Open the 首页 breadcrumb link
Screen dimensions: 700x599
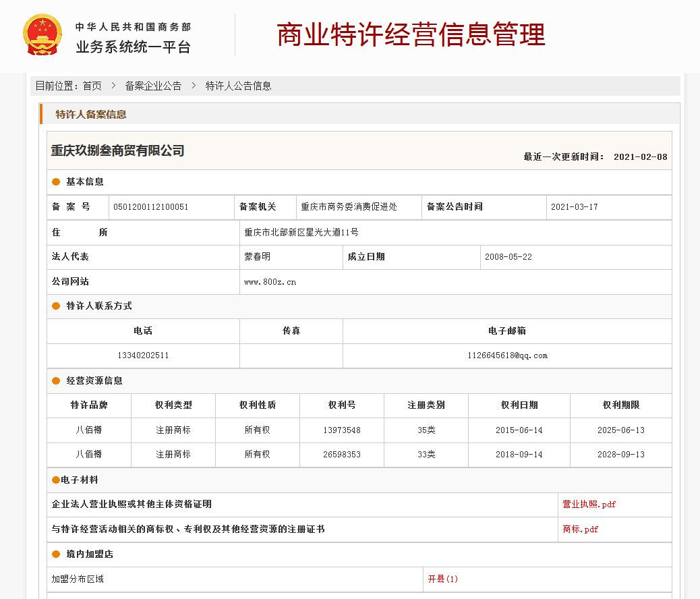(92, 86)
